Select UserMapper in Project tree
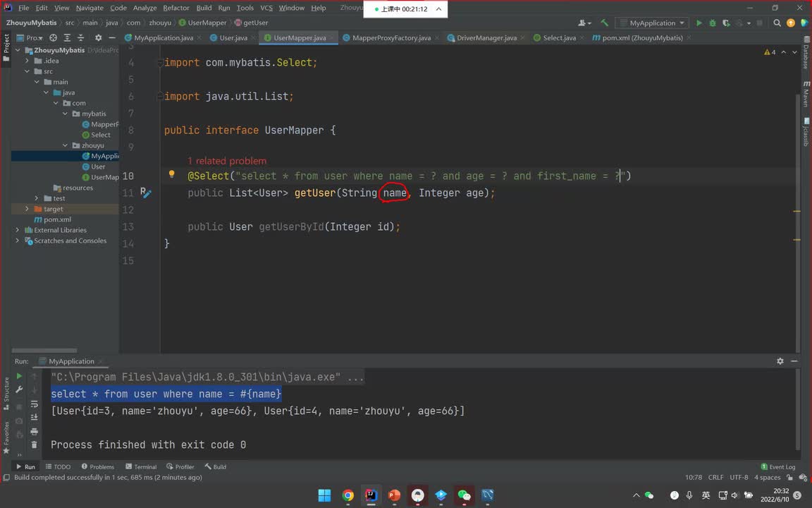Screen dimensions: 812x508 [100, 177]
